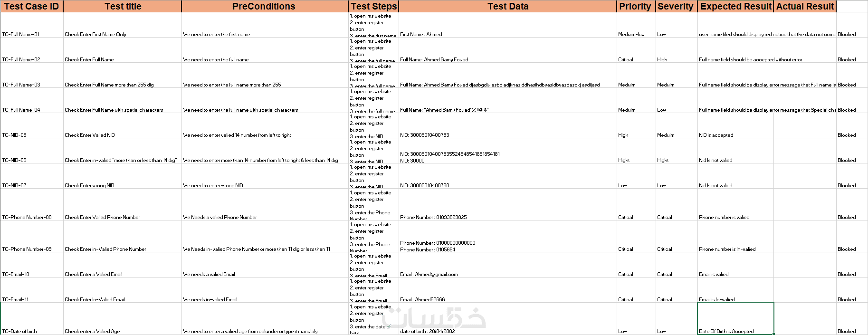Select 'Date Of Birth is Accepted' cell
This screenshot has width=868, height=335.
point(735,318)
